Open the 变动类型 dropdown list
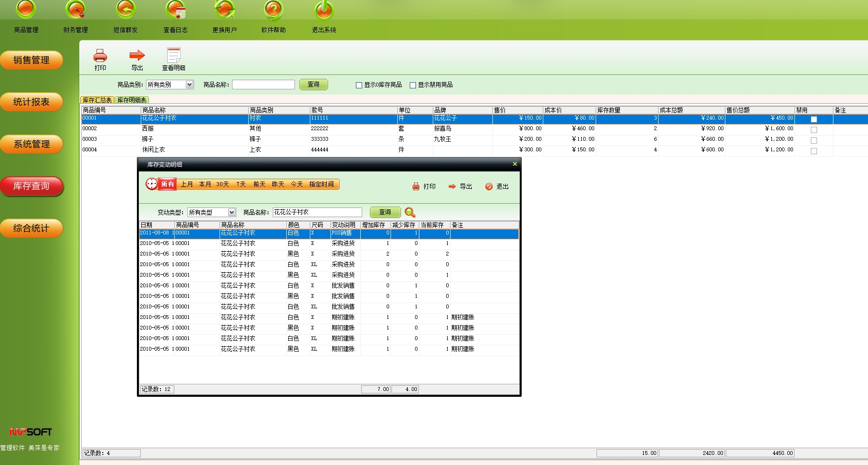 coord(232,212)
